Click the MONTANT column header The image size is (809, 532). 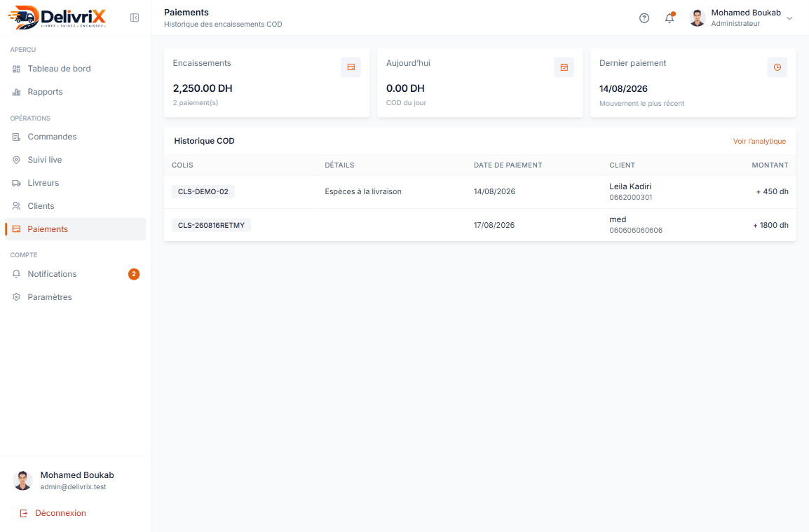[x=770, y=165]
